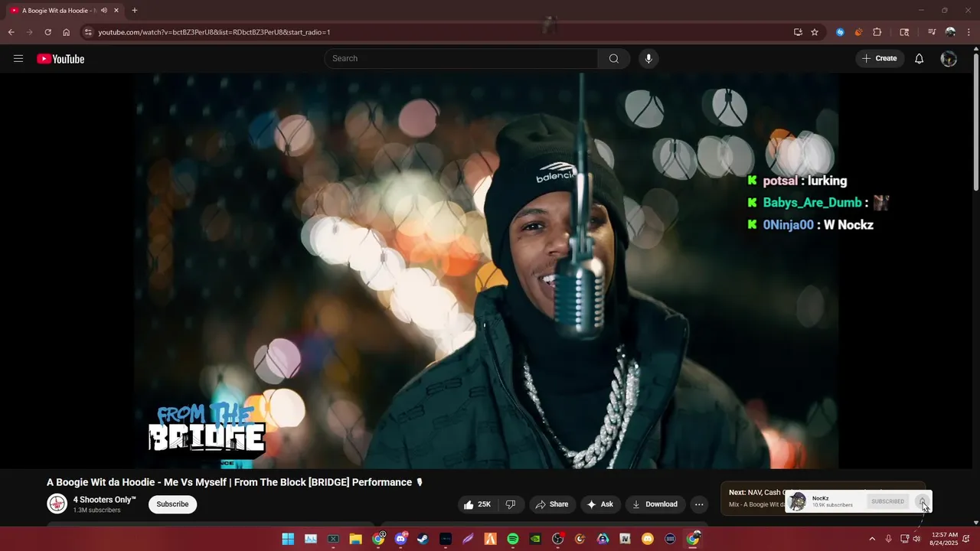Screen dimensions: 980x551
Task: Show hidden system tray icons
Action: [872, 539]
